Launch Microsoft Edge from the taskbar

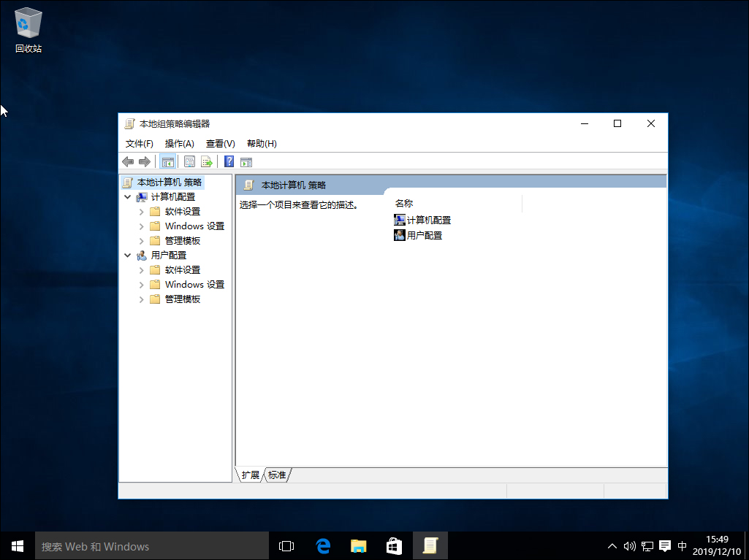(322, 545)
